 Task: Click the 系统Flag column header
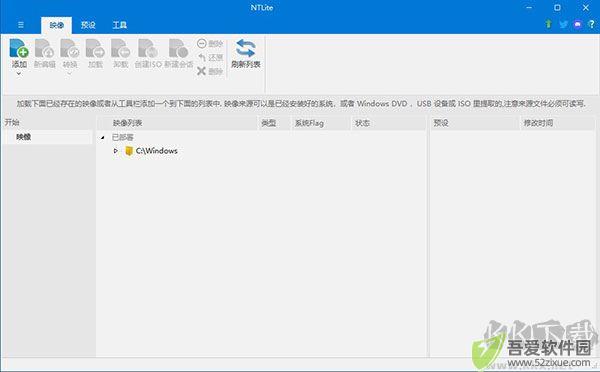(321, 123)
